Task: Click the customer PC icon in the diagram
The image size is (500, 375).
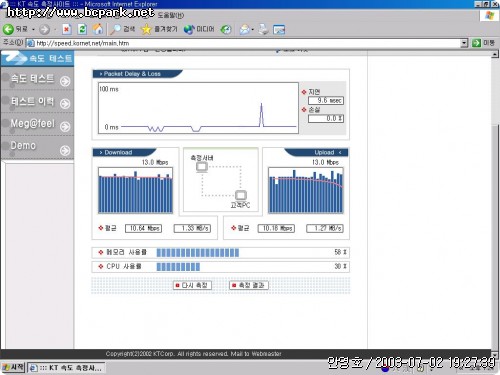Action: [x=241, y=195]
